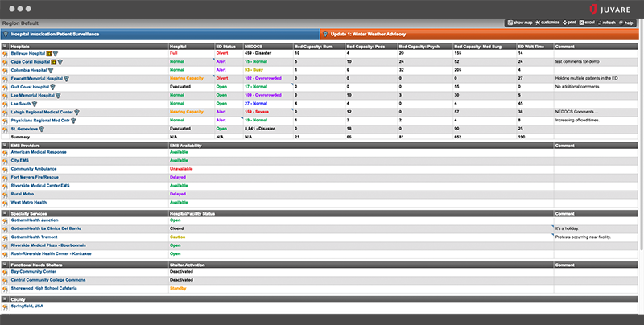Open the Gotham Health Tremont link
Image resolution: width=644 pixels, height=325 pixels.
point(35,237)
